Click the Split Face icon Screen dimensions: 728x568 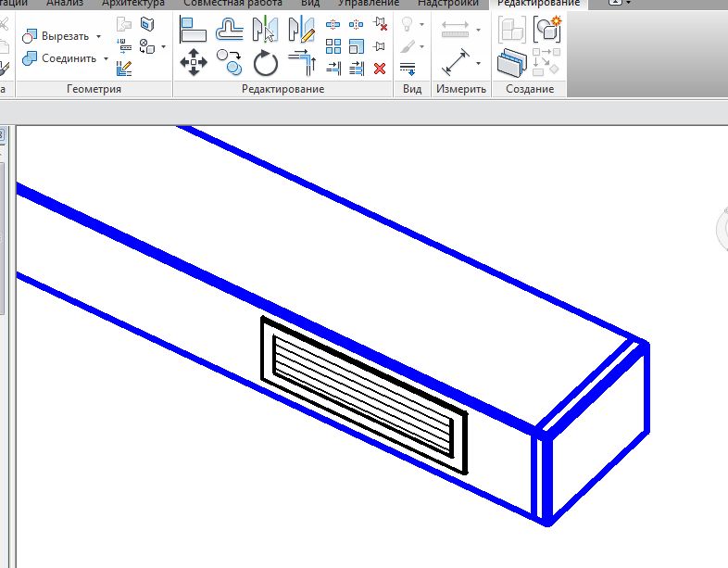147,24
